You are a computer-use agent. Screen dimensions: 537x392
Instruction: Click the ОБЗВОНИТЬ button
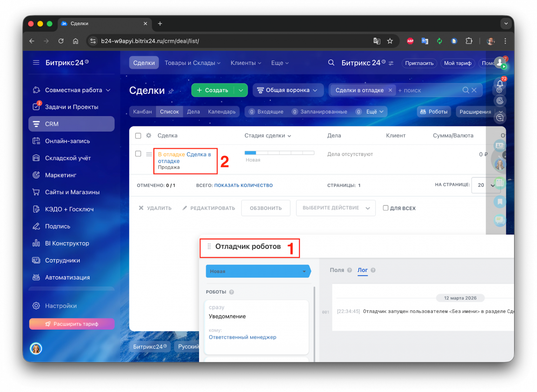point(266,208)
